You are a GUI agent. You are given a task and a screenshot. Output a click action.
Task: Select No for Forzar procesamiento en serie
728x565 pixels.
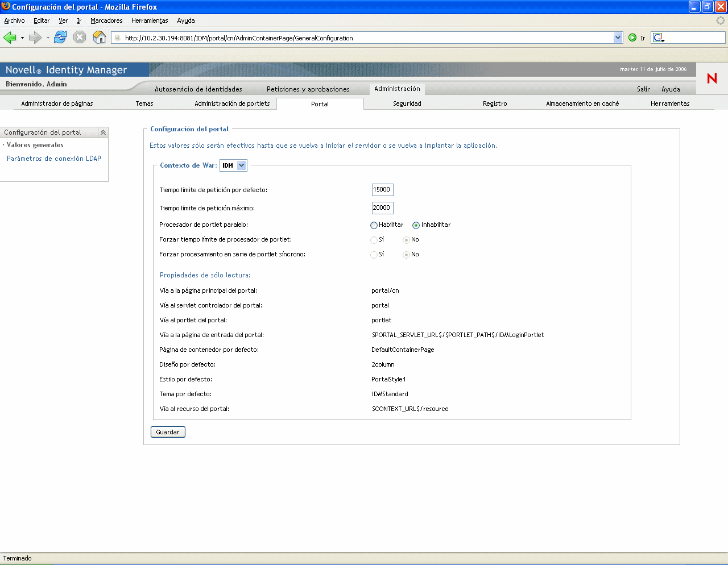(x=406, y=255)
